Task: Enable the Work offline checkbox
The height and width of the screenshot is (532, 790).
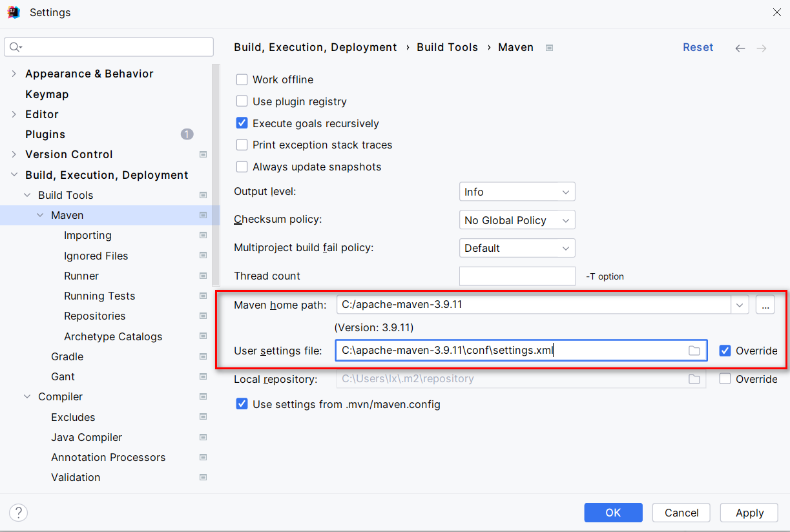Action: [x=242, y=79]
